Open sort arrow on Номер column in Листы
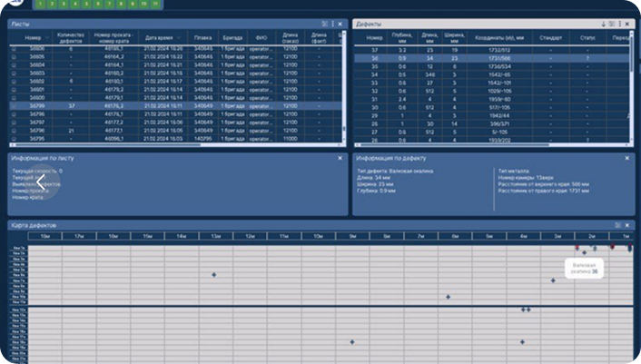The width and height of the screenshot is (641, 364). (x=46, y=37)
